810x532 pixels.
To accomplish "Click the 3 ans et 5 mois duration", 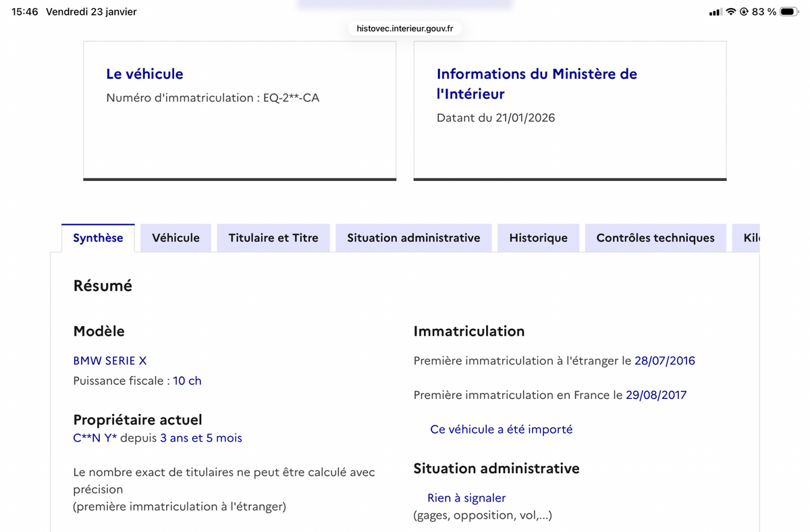I will pos(201,438).
